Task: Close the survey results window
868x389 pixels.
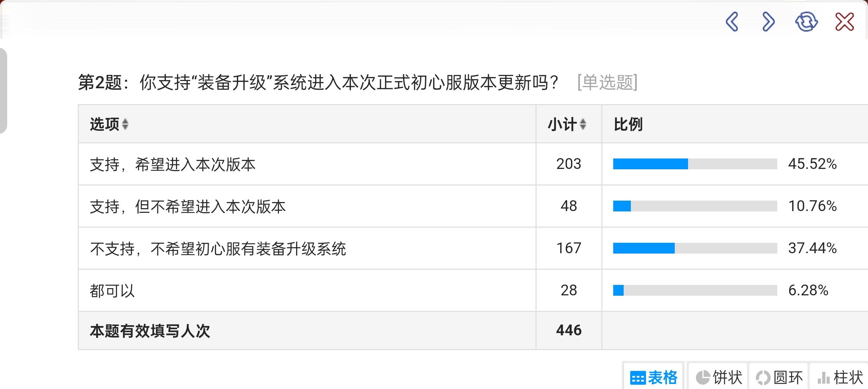Action: click(x=844, y=22)
